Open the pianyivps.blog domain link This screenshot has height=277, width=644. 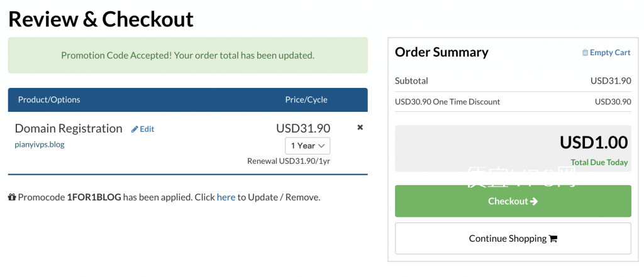(40, 145)
